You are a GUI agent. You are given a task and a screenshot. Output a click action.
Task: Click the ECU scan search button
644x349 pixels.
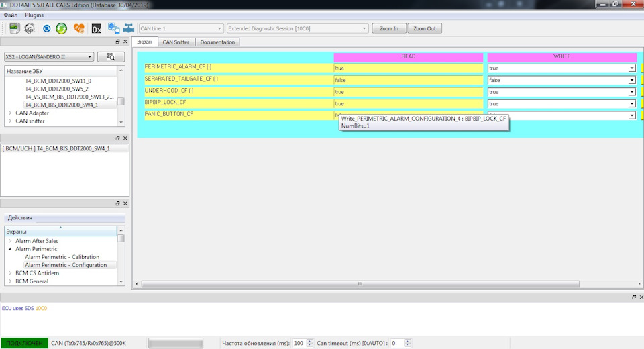[x=111, y=57]
